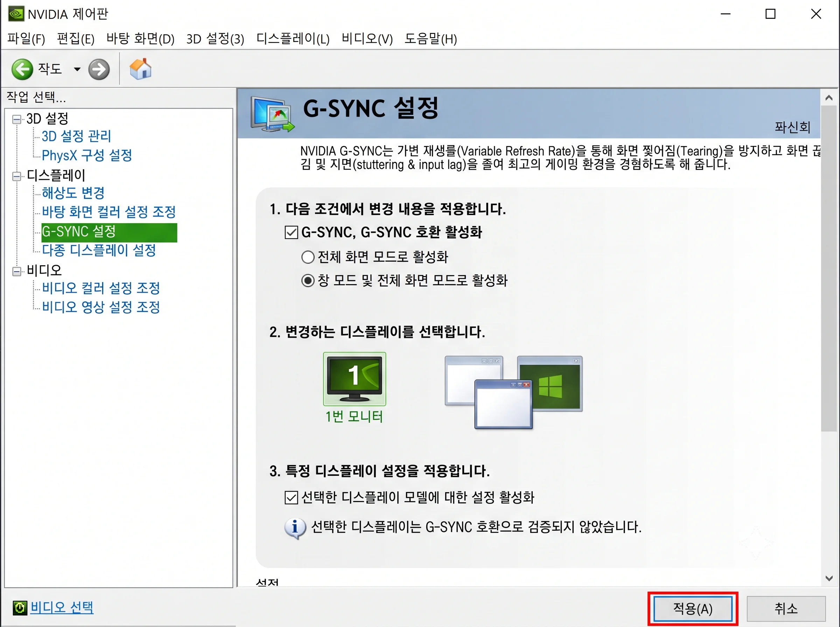Screen dimensions: 840x627
Task: Open the 도움말(H) menu
Action: tap(431, 38)
